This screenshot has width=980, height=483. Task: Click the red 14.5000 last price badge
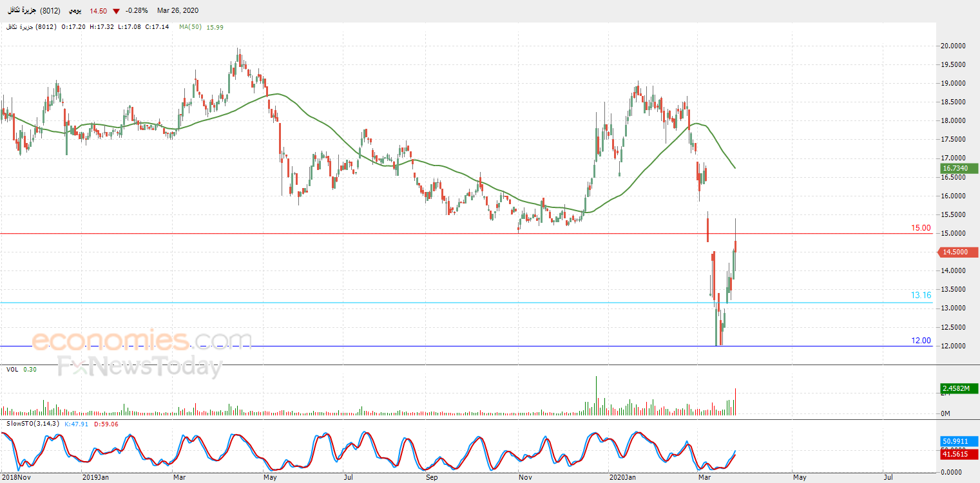click(x=959, y=252)
